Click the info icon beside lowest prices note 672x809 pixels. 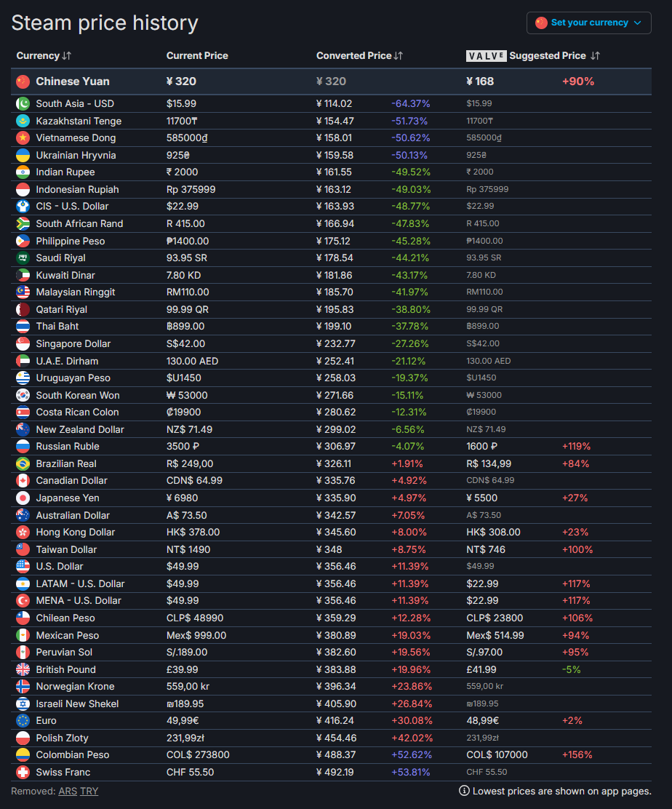click(464, 791)
